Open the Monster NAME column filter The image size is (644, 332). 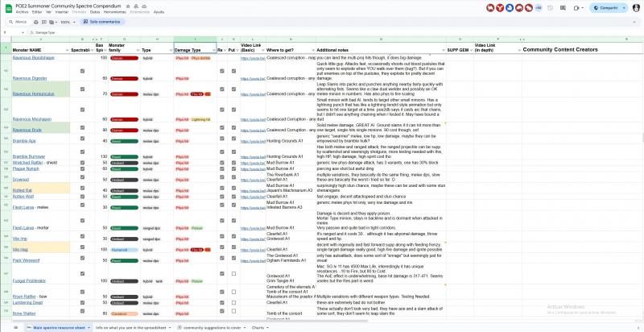coord(67,50)
